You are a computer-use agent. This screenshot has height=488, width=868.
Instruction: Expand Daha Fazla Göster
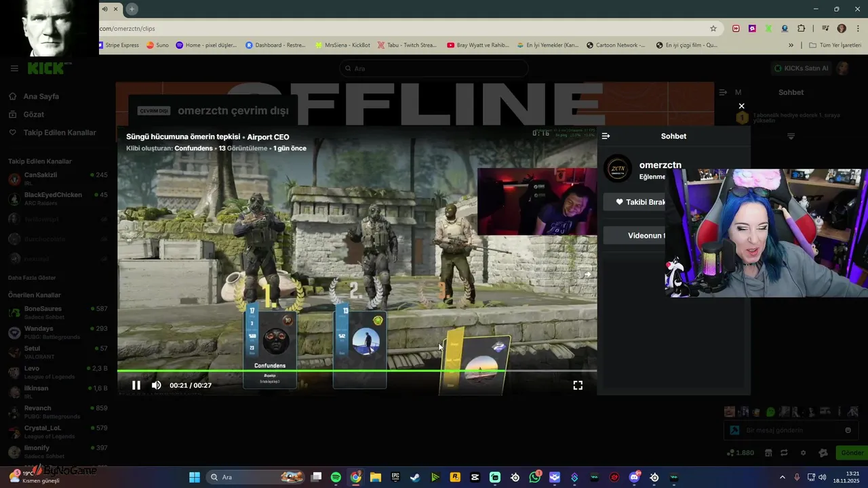pyautogui.click(x=32, y=278)
